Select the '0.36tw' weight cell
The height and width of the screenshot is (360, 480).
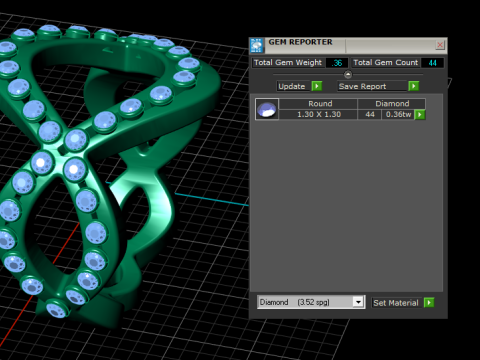coord(398,114)
